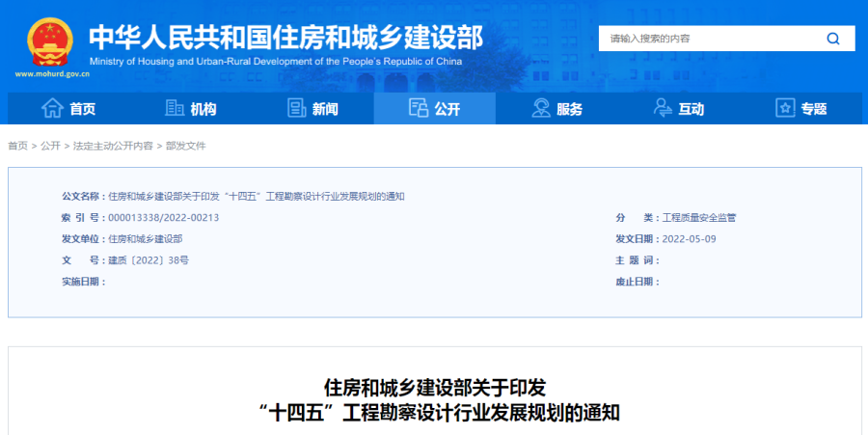Viewport: 868px width, 435px height.
Task: Click the national emblem logo
Action: 50,42
